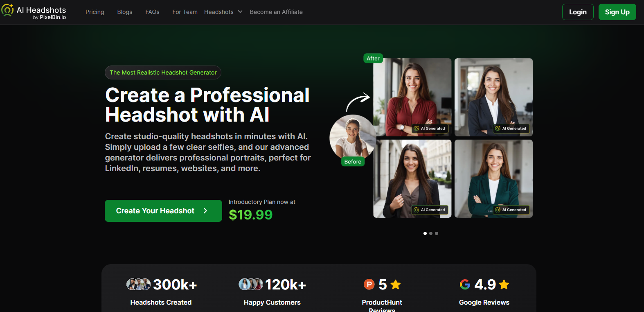
Task: Click the AI Headshots logo icon
Action: [x=8, y=10]
